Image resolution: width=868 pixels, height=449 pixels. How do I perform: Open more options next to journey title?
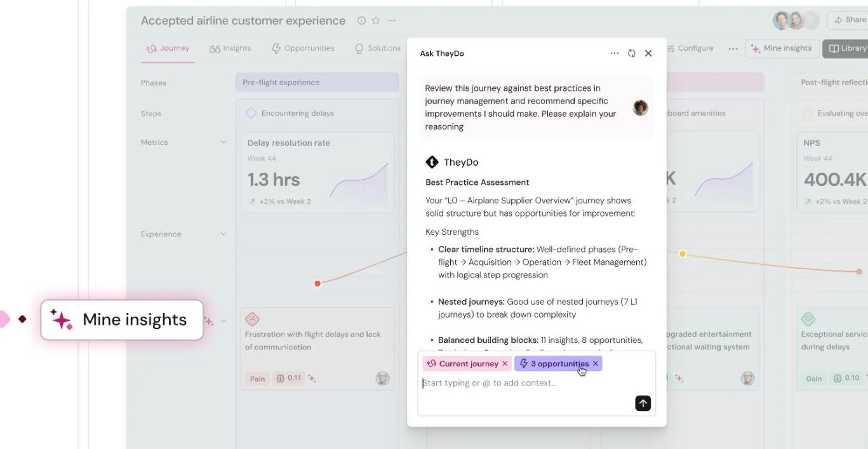[392, 20]
